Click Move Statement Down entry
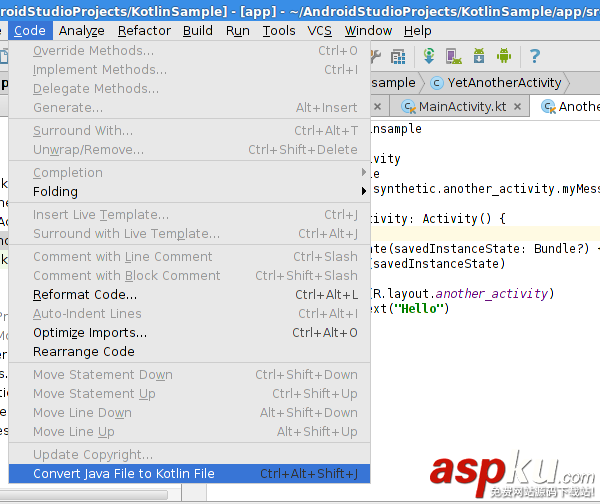This screenshot has width=600, height=504. [x=189, y=375]
